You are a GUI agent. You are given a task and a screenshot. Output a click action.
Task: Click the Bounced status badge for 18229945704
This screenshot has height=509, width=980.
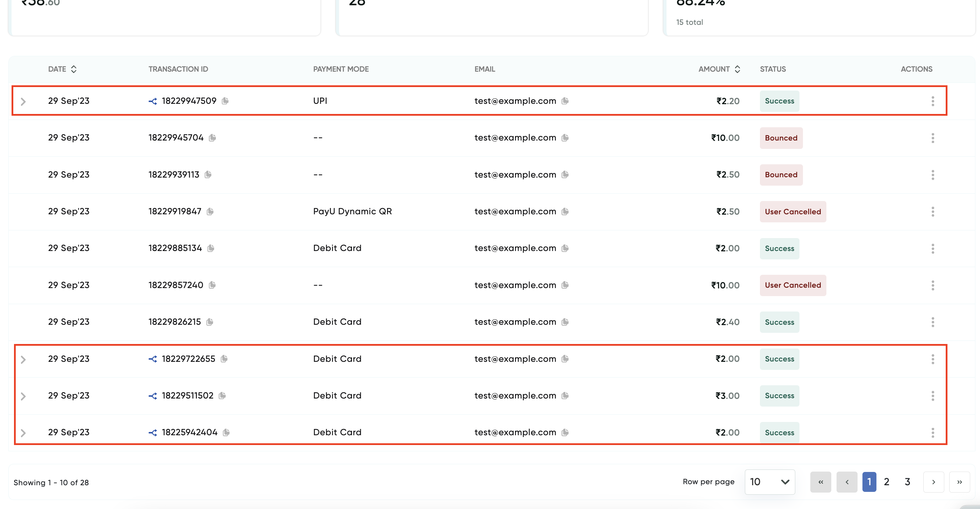tap(781, 138)
